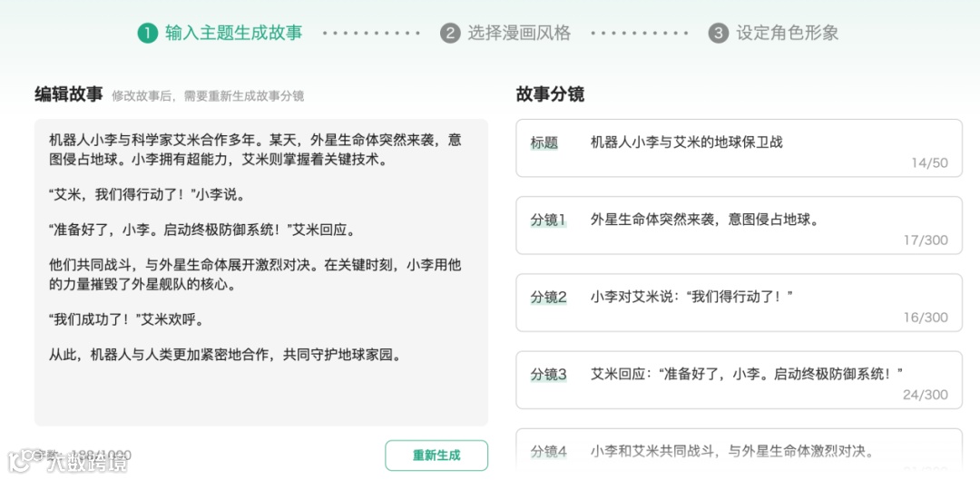Go to the 设定角色形象 step

coord(787,34)
